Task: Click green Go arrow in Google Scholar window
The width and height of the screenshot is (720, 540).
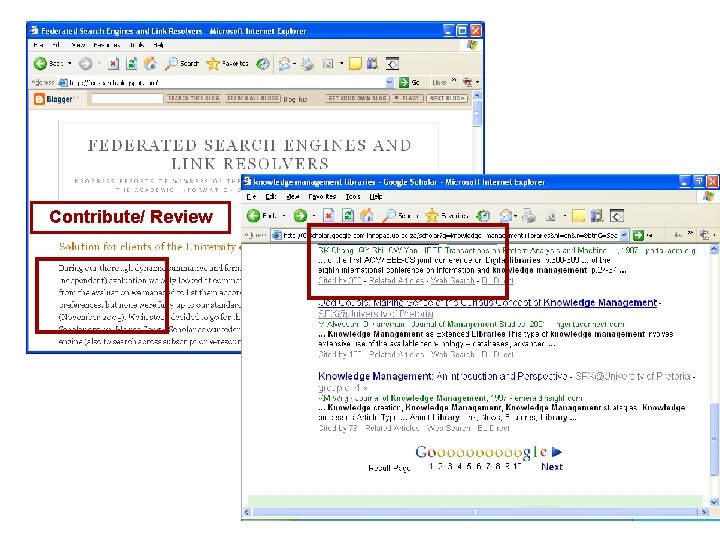Action: [x=638, y=235]
